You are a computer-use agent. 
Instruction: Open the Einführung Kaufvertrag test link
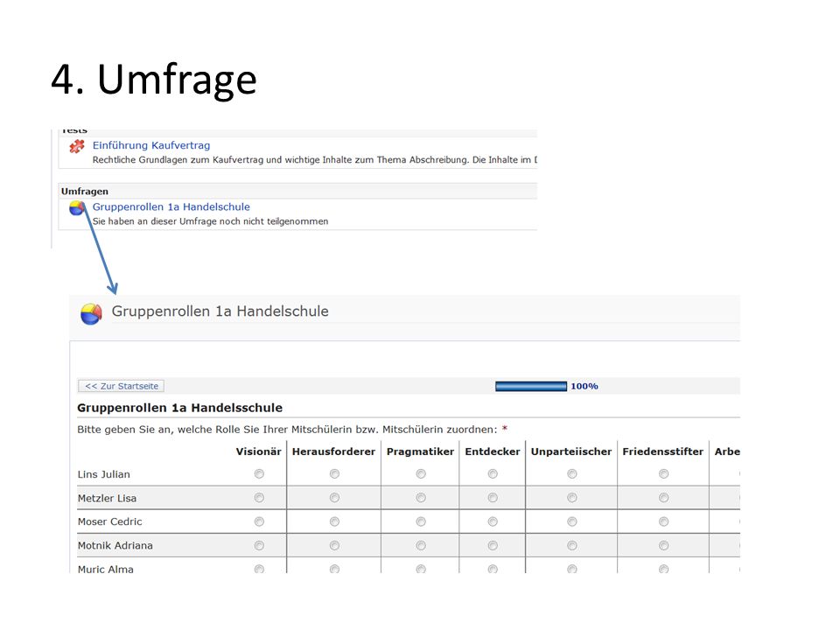[x=151, y=145]
